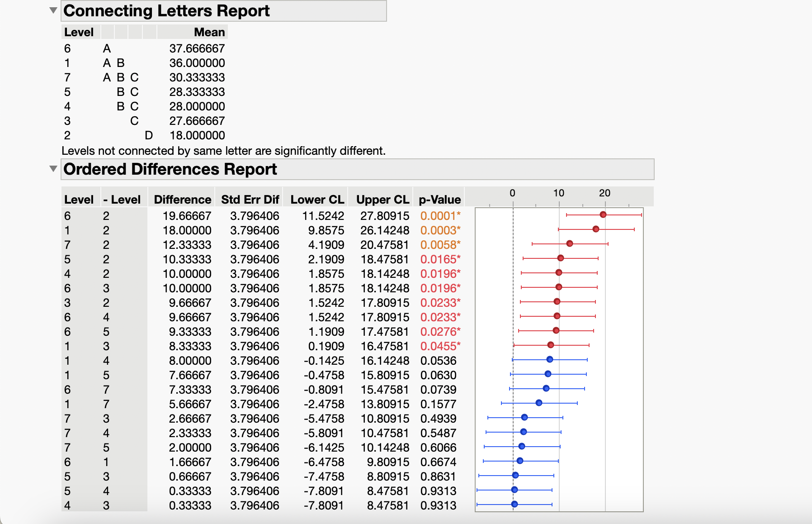Click the Std Err Dif column header
Screen dimensions: 812x524
pos(249,198)
